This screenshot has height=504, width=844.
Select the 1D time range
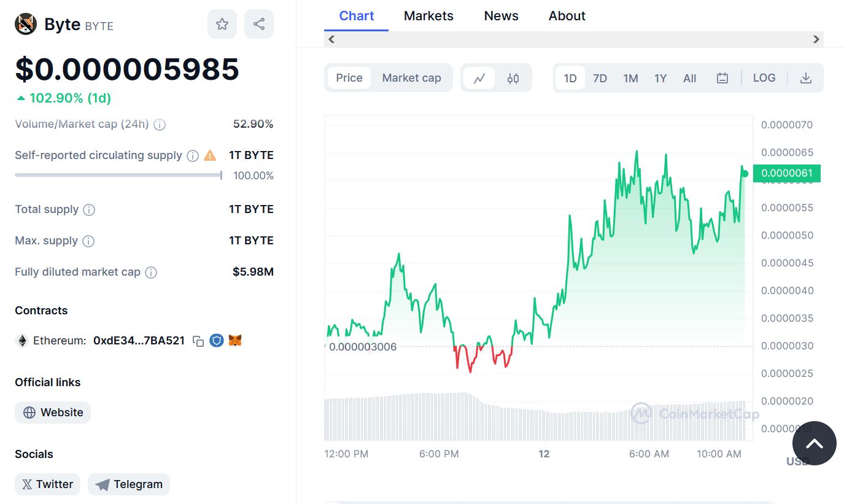tap(570, 78)
